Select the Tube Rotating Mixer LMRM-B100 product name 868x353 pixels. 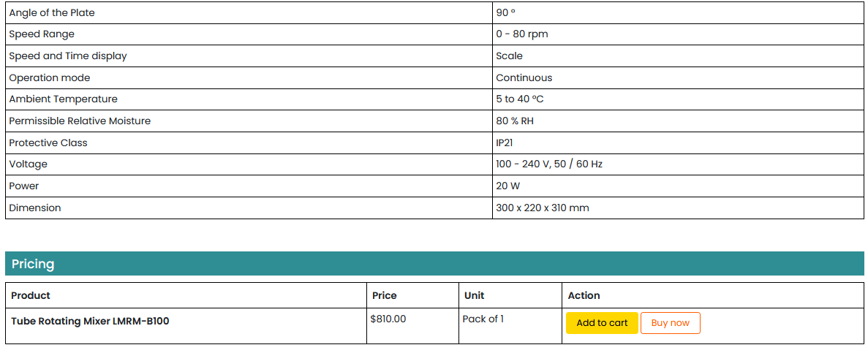90,321
